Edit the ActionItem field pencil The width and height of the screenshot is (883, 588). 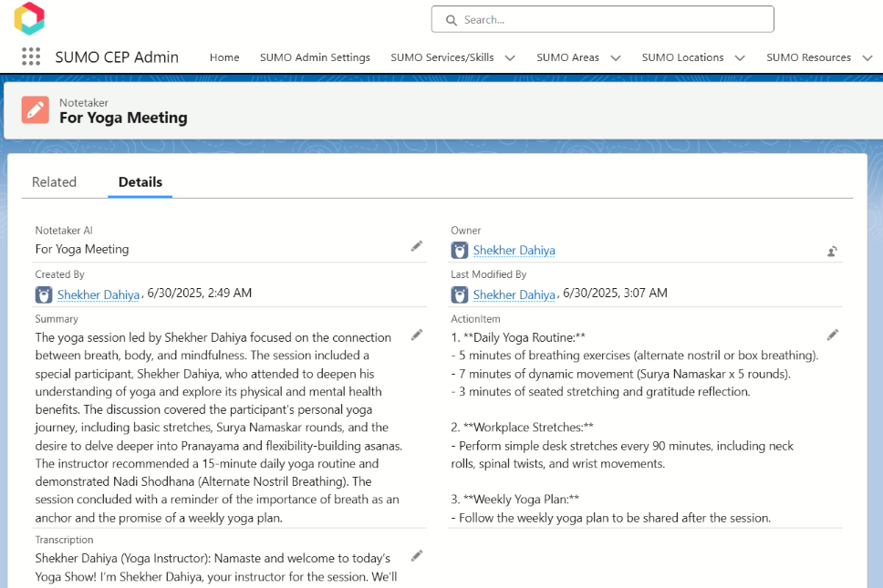pos(833,335)
